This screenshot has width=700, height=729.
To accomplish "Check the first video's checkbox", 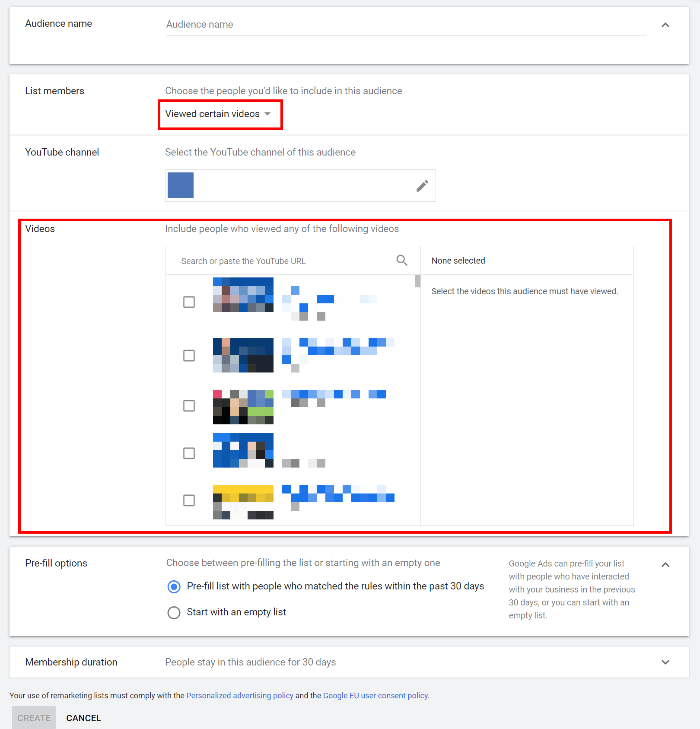I will pos(189,302).
